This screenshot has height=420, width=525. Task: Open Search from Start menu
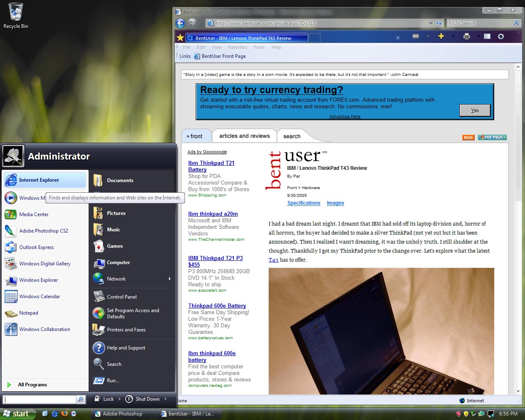tap(132, 364)
